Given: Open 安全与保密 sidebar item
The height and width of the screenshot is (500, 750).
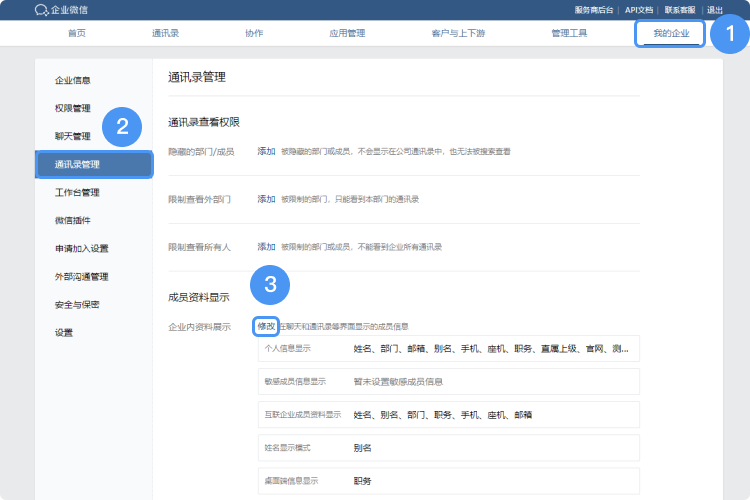Looking at the screenshot, I should 77,305.
